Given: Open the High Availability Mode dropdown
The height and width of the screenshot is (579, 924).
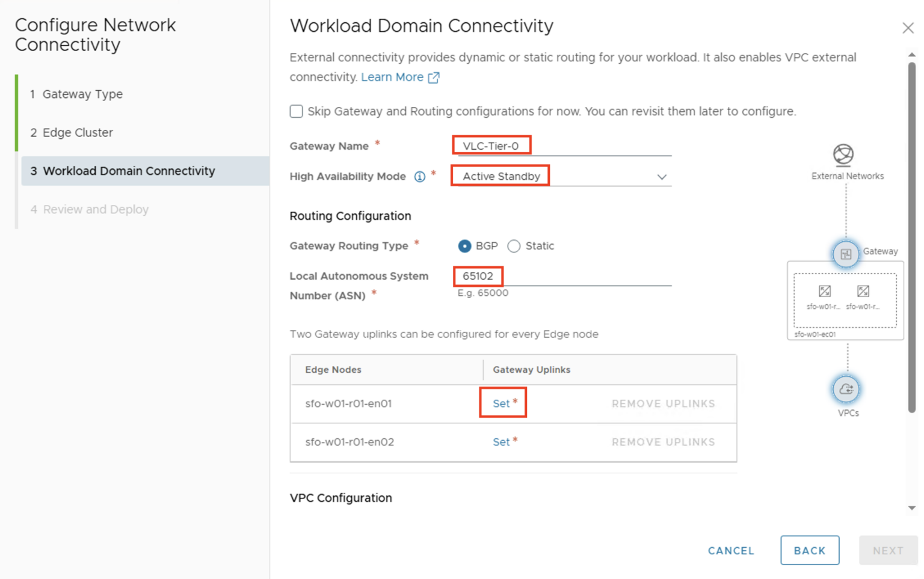Looking at the screenshot, I should (661, 177).
